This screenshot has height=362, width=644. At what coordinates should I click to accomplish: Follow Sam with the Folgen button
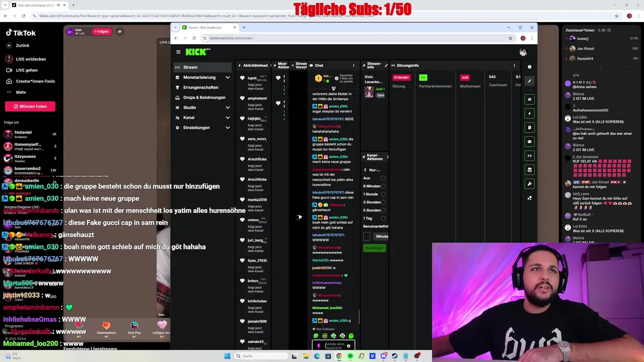(x=101, y=32)
